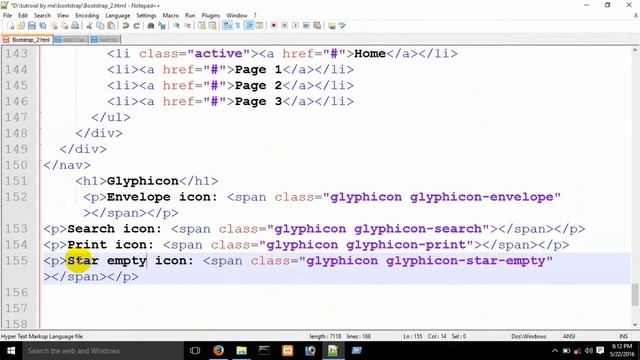Viewport: 640px width, 360px height.
Task: Toggle Show All Characters icon
Action: point(238,26)
